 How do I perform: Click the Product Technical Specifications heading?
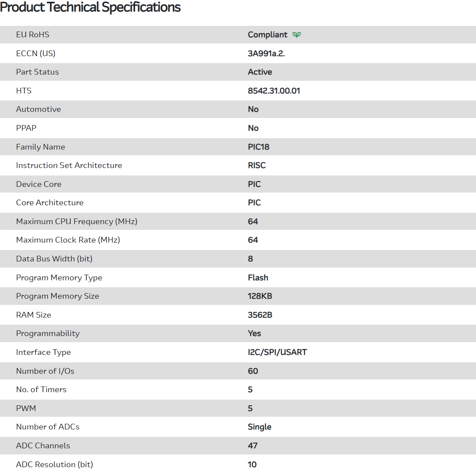click(90, 7)
